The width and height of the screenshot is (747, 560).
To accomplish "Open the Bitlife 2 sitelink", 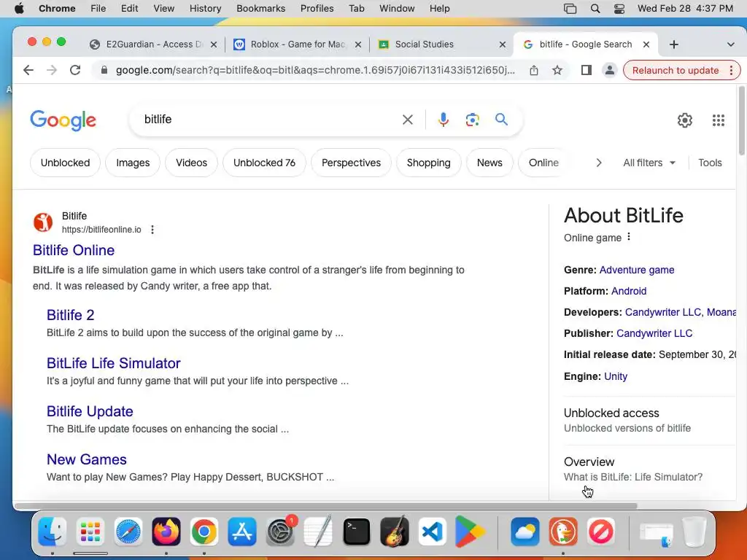I will coord(70,315).
